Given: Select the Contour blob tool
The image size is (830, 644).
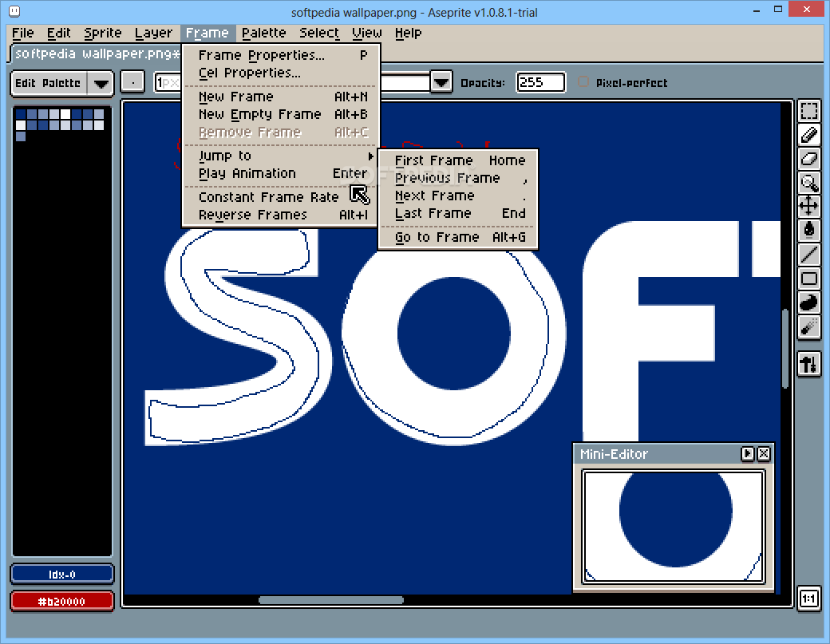Looking at the screenshot, I should click(x=808, y=302).
